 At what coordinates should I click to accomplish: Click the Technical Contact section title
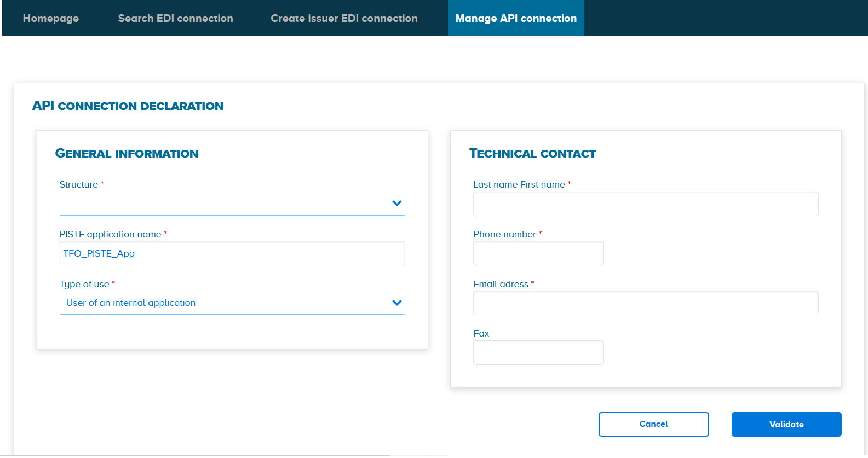click(532, 154)
